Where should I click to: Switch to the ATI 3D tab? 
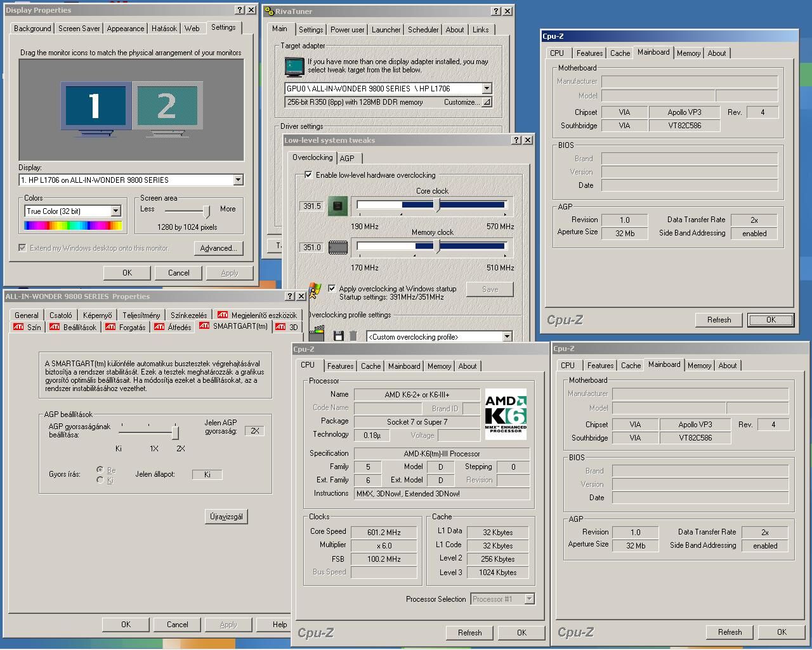tap(287, 327)
